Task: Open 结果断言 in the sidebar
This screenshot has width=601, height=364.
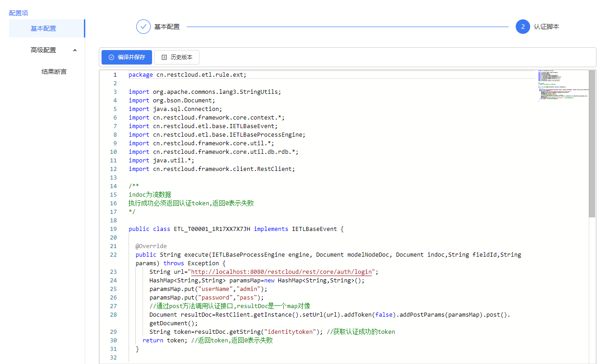Action: tap(54, 71)
